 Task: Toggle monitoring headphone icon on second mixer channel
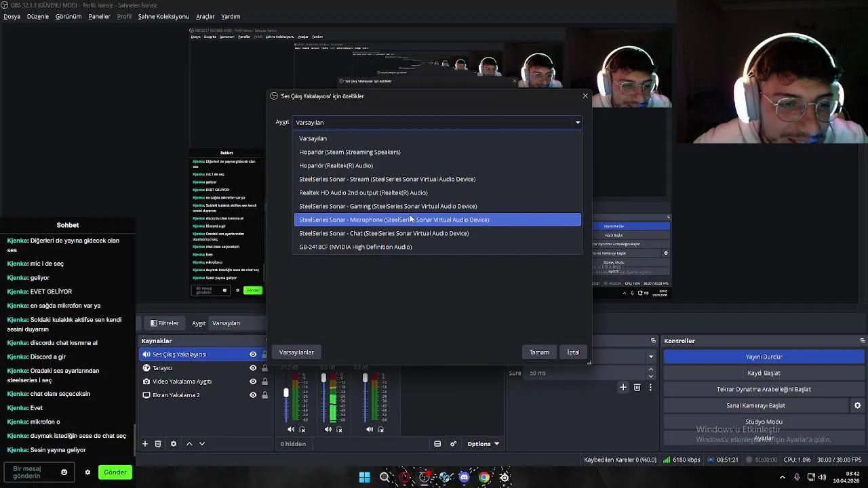[340, 429]
